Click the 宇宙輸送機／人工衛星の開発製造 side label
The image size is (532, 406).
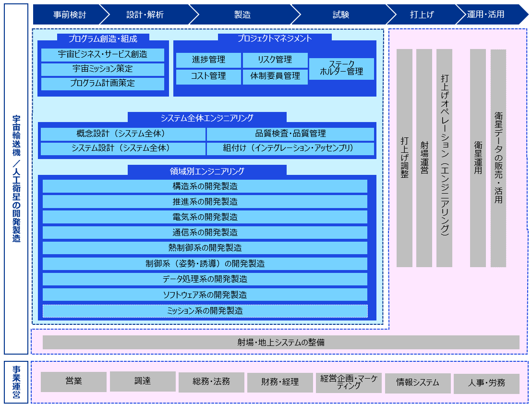pos(16,179)
